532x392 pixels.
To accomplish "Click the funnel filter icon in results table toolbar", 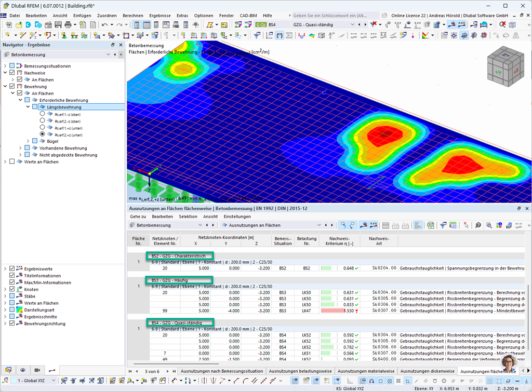I will coord(443,225).
